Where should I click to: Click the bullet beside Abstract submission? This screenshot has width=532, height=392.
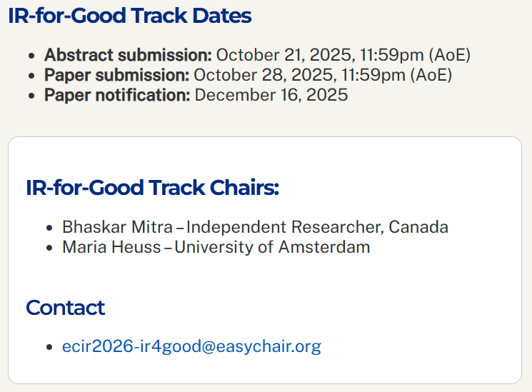pos(31,56)
